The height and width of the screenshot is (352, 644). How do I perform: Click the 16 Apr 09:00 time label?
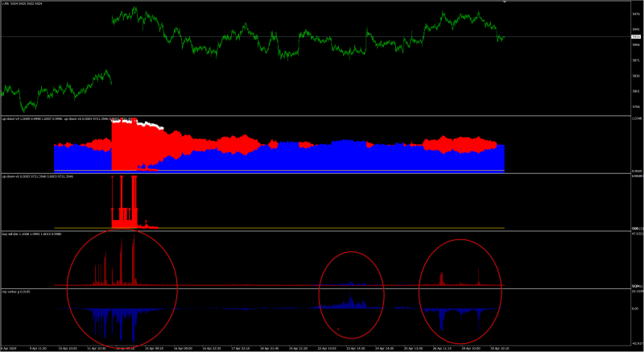coord(182,348)
